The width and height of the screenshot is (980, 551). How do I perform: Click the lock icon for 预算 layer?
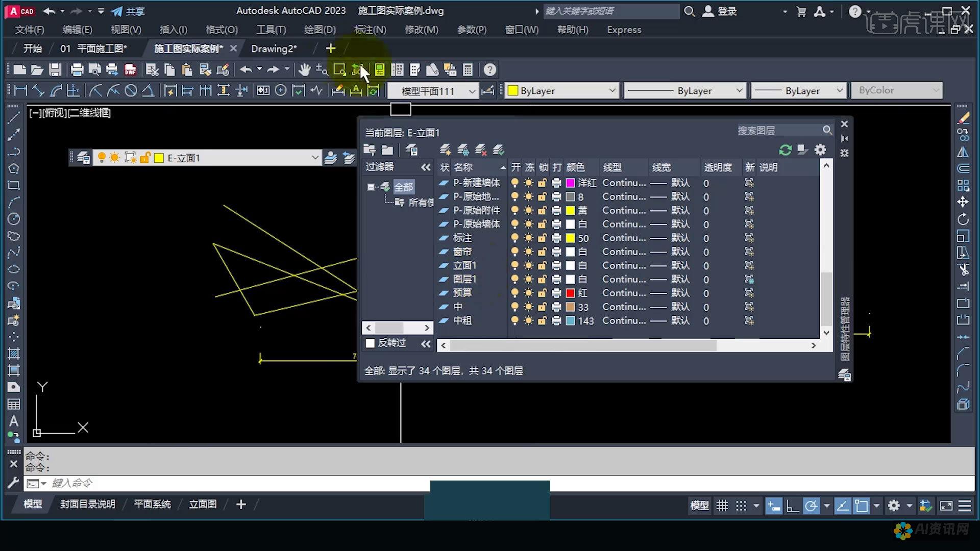543,293
